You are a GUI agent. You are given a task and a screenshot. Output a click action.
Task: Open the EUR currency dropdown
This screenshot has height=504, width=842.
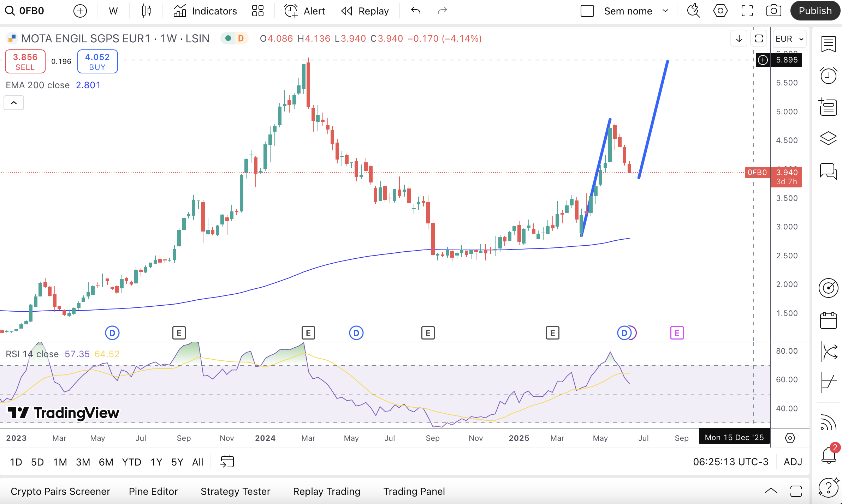(x=789, y=38)
